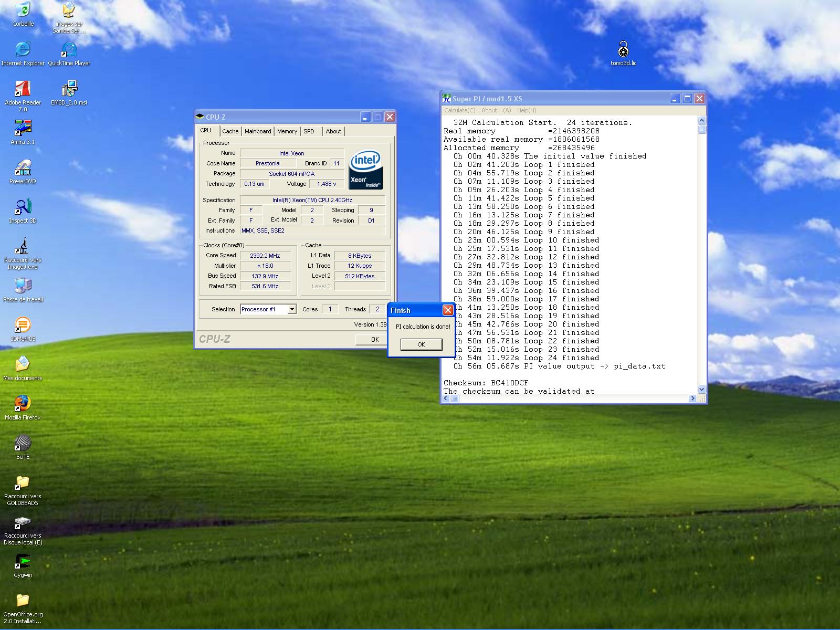Screen dimensions: 840x630
Task: Open the Memory tab in CPU-Z
Action: click(x=287, y=131)
